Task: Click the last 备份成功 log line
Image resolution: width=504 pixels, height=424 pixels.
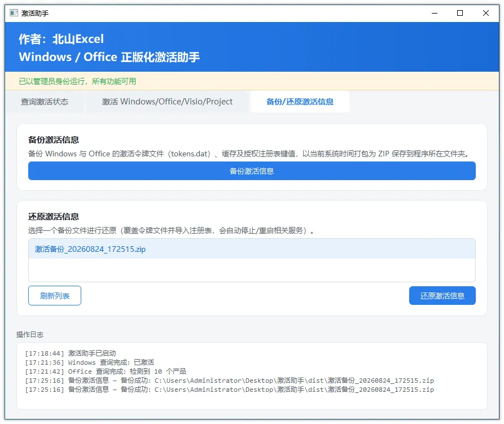Action: [230, 390]
